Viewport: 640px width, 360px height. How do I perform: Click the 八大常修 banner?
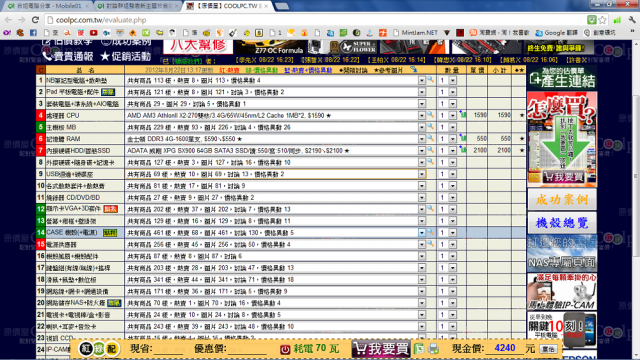(198, 47)
